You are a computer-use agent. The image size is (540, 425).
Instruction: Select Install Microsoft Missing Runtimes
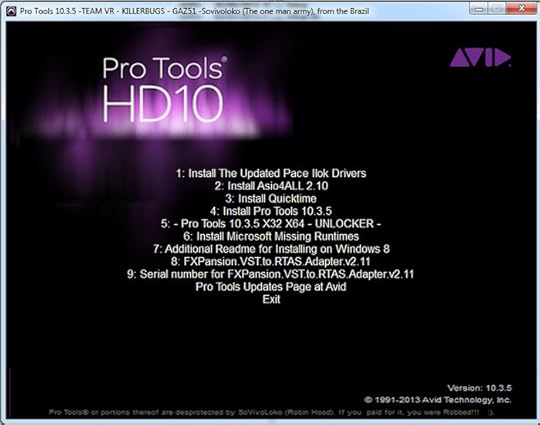pyautogui.click(x=271, y=237)
